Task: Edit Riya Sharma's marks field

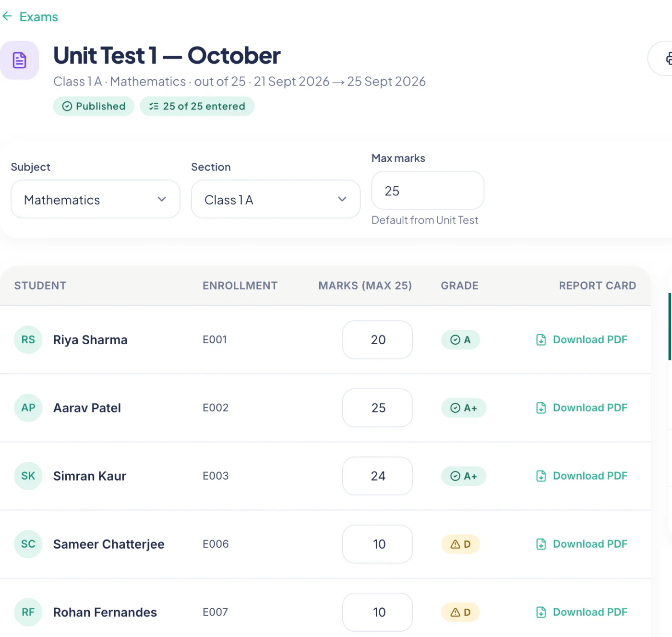Action: (378, 340)
